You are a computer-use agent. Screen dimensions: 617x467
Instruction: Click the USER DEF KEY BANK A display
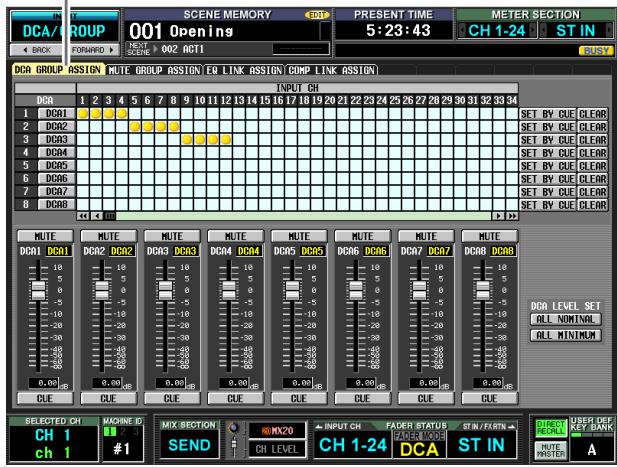click(592, 450)
